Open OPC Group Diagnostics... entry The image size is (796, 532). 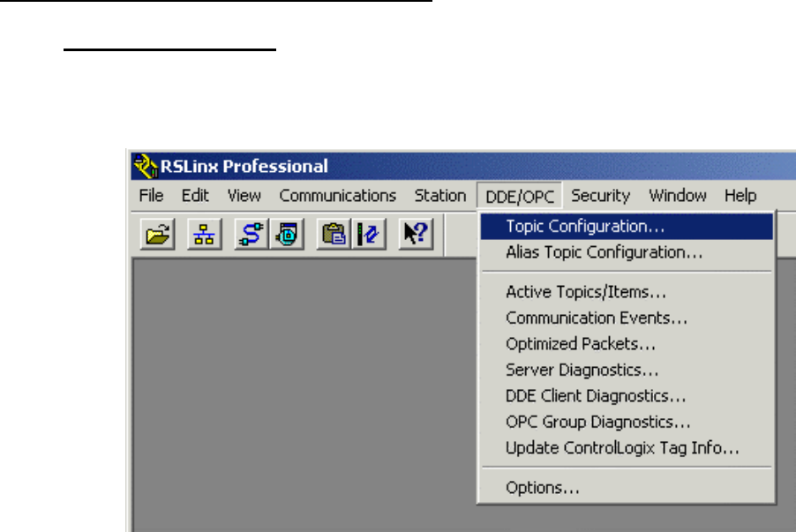(x=627, y=422)
